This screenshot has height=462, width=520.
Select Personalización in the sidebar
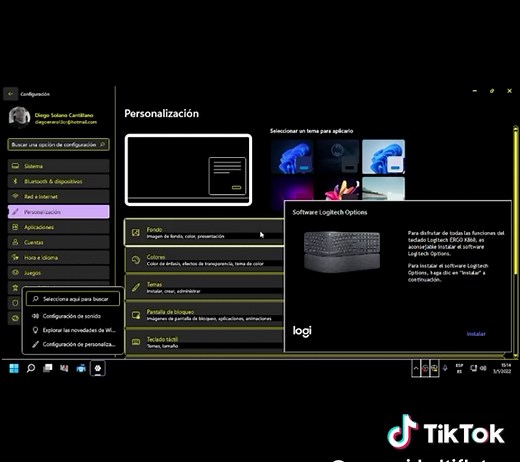point(58,212)
